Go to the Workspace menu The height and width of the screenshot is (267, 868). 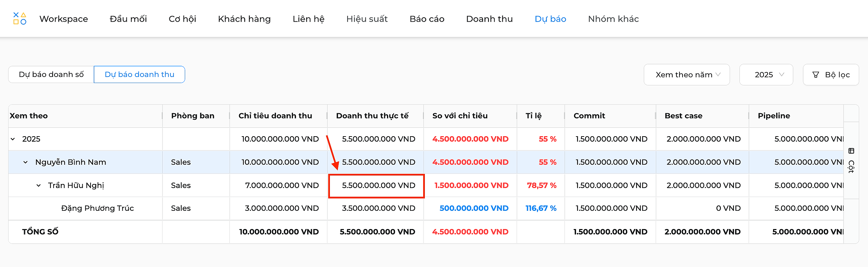click(x=64, y=19)
